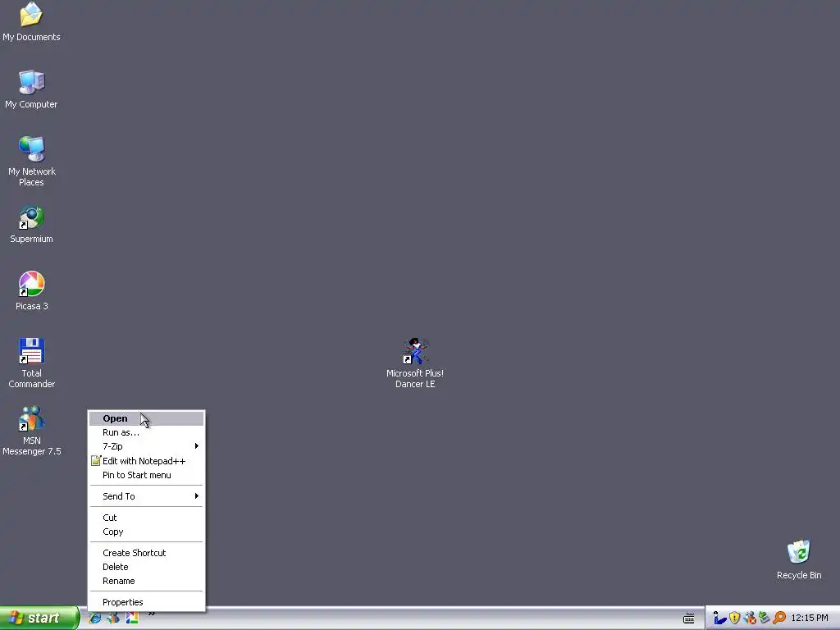Launch MSN Messenger from Quick Launch

[113, 618]
